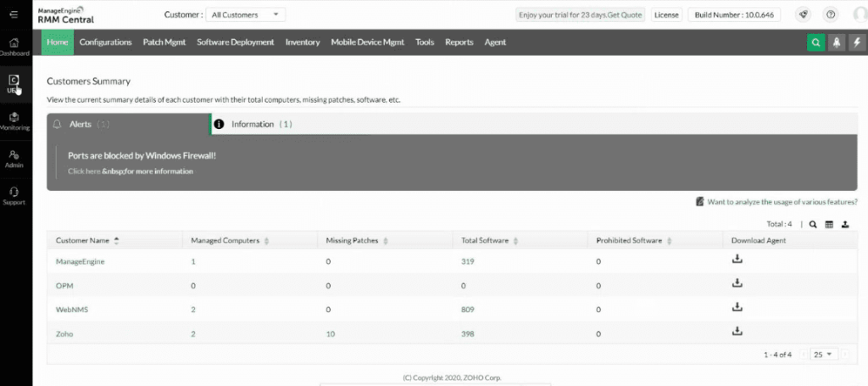Open the WebNMS customer link
Image resolution: width=868 pixels, height=386 pixels.
click(x=72, y=310)
